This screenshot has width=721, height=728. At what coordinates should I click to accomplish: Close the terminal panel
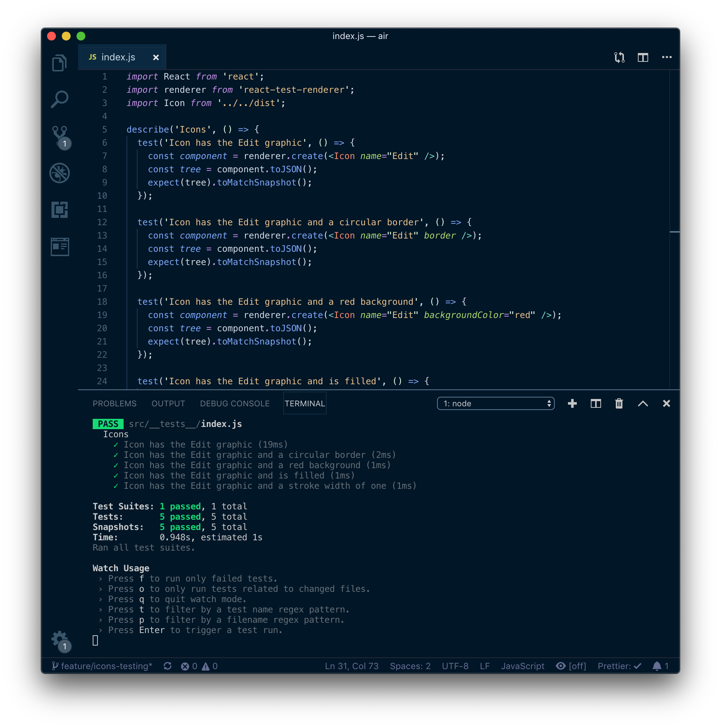click(x=667, y=403)
